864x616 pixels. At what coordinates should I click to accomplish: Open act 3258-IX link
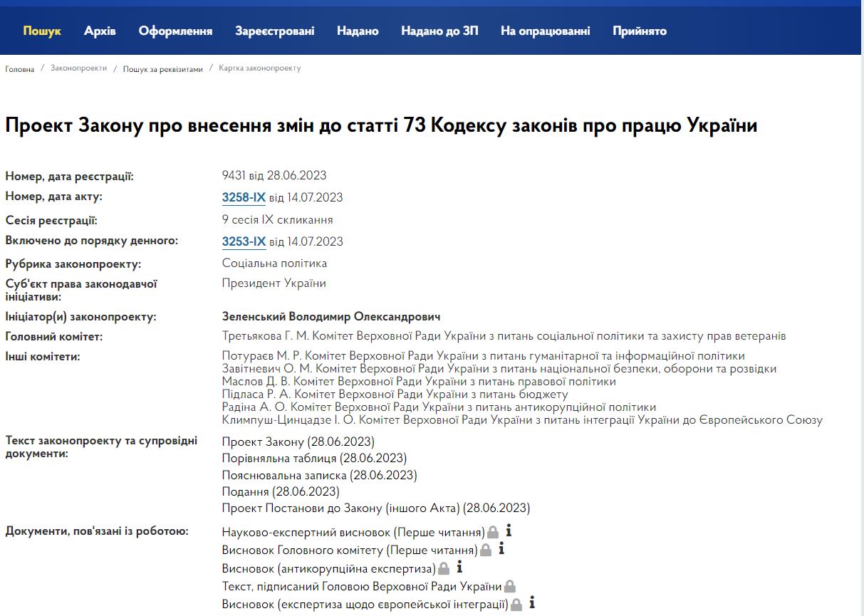click(244, 197)
